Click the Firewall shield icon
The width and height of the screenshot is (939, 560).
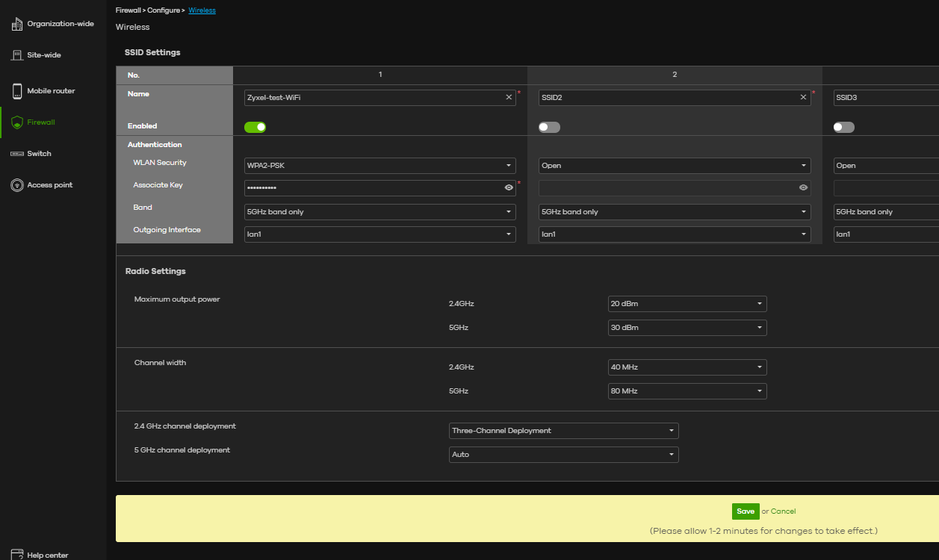(17, 122)
